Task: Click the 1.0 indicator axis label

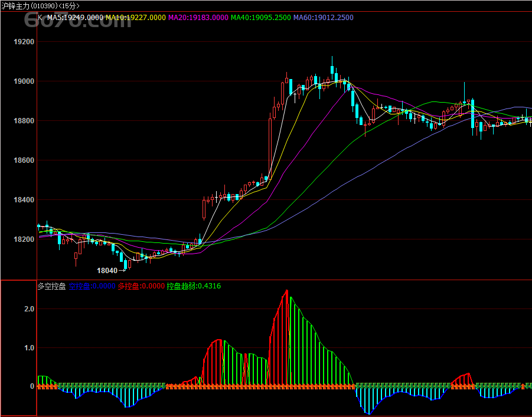Action: pos(29,348)
